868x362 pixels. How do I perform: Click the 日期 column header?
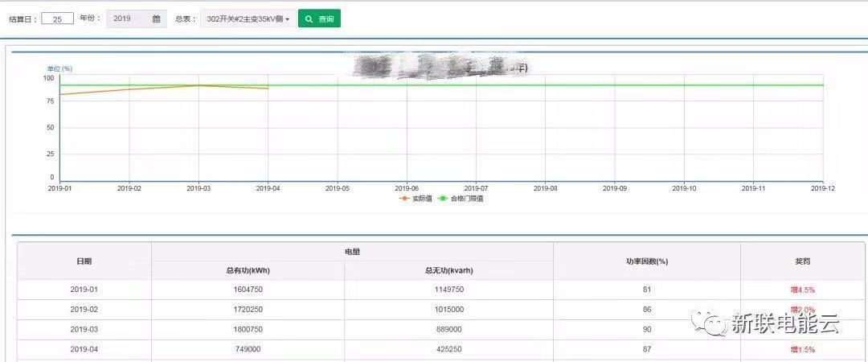pyautogui.click(x=84, y=261)
